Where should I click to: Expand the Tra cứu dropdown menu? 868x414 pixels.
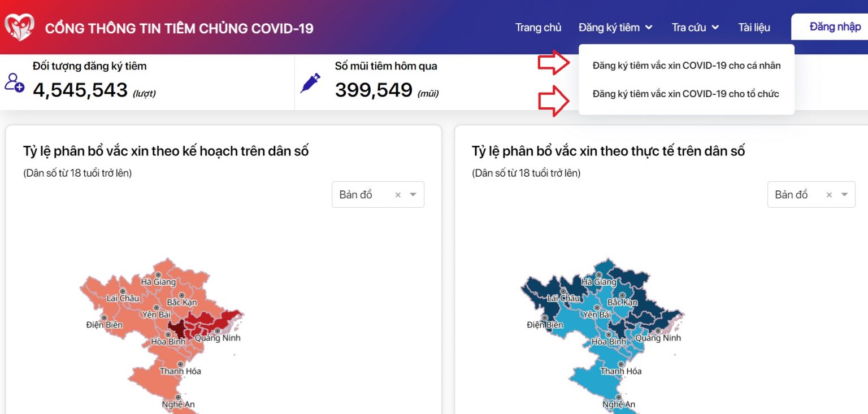click(x=695, y=27)
